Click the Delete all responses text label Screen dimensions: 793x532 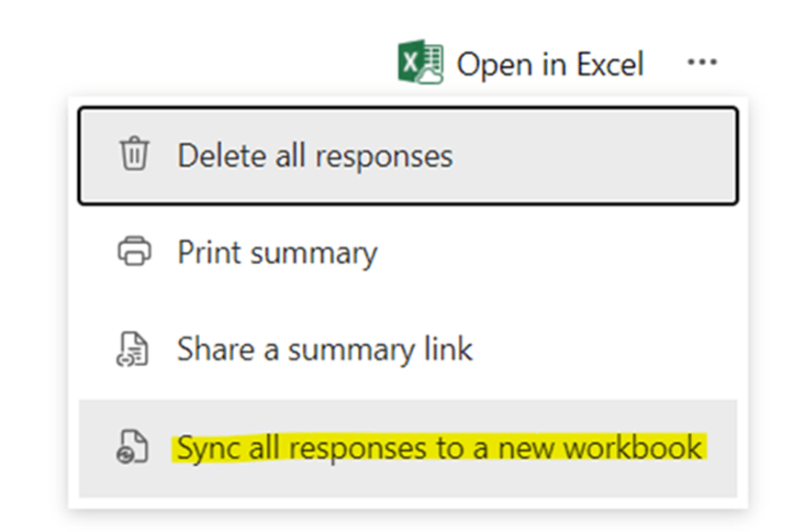[315, 156]
